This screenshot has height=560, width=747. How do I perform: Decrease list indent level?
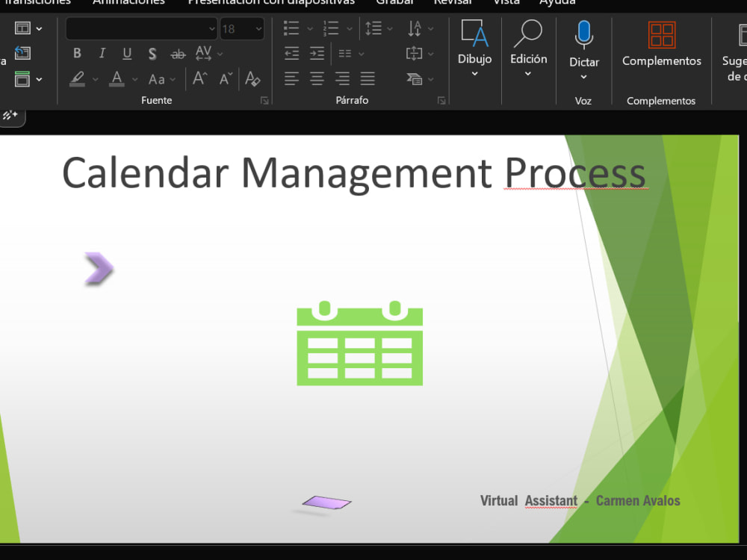point(291,53)
